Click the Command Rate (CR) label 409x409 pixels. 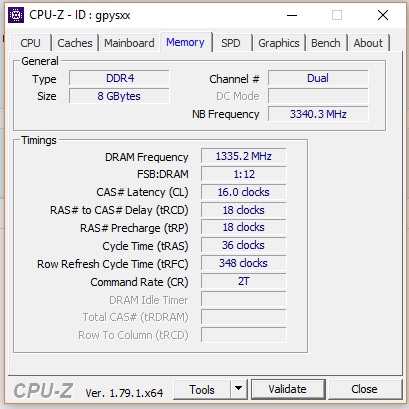pyautogui.click(x=139, y=282)
